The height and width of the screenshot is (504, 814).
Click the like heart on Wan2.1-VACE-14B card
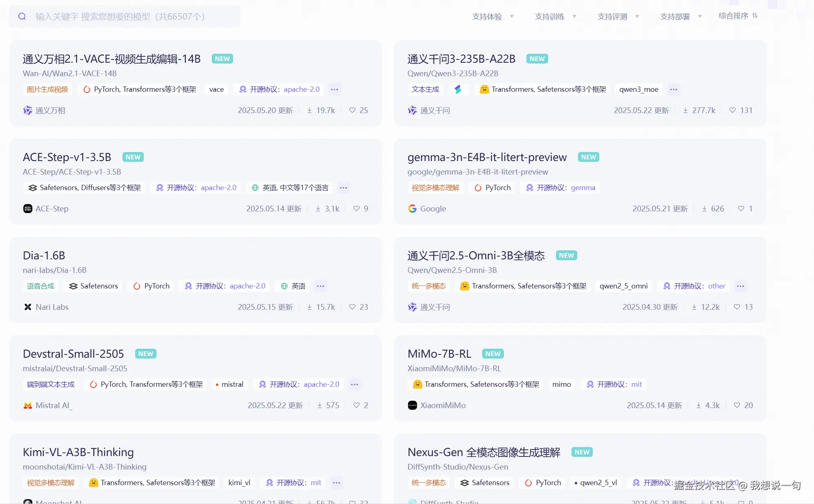(352, 110)
